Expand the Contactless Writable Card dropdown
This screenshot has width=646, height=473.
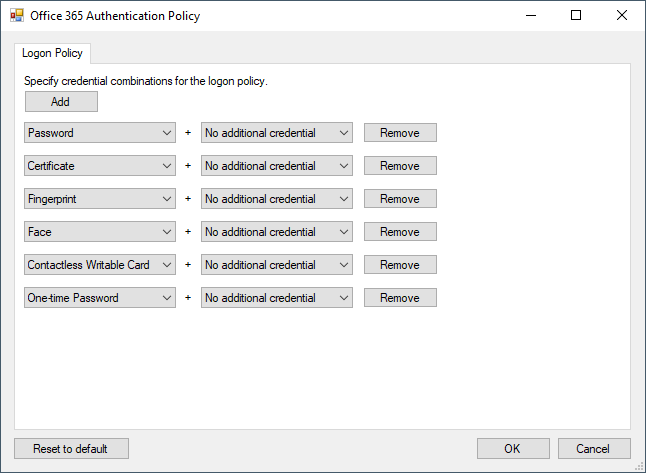pos(100,265)
